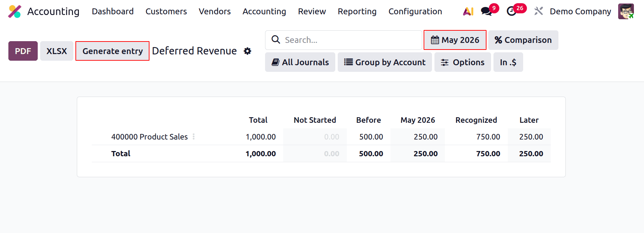Open the Configuration menu
This screenshot has width=644, height=233.
(x=415, y=12)
